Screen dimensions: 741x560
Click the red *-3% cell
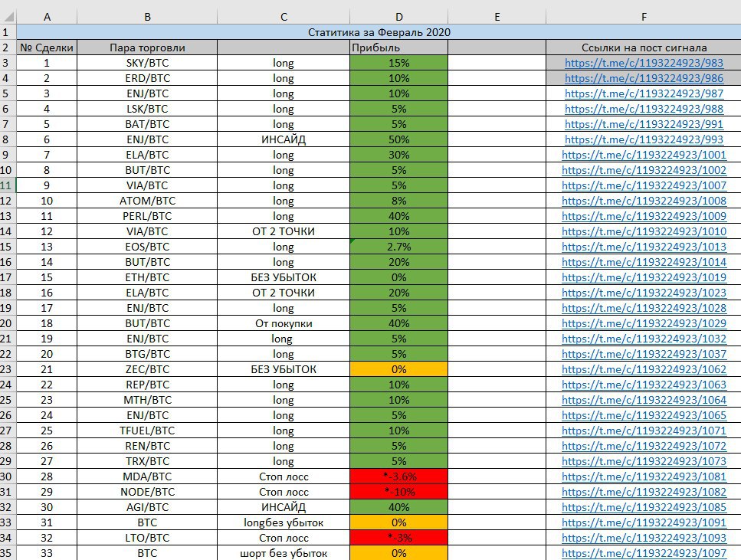(399, 538)
